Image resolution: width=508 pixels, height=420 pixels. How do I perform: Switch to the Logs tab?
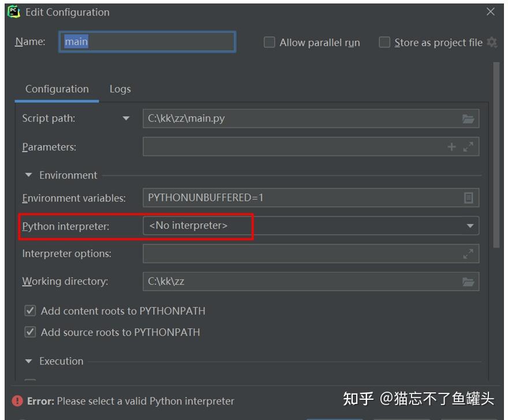pos(119,89)
